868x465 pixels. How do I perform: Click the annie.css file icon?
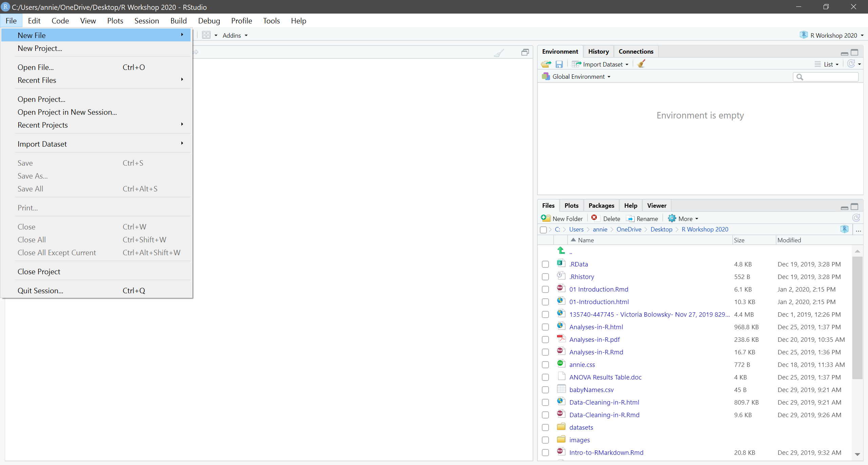point(561,364)
